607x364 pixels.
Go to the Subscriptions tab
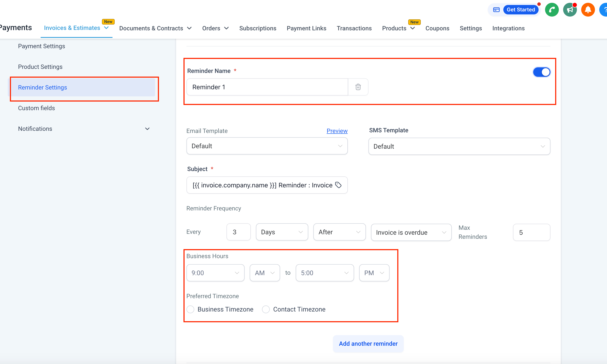(x=257, y=28)
